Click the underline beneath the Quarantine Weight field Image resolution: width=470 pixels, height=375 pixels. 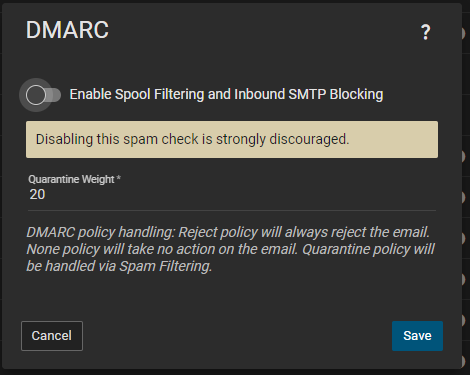232,210
